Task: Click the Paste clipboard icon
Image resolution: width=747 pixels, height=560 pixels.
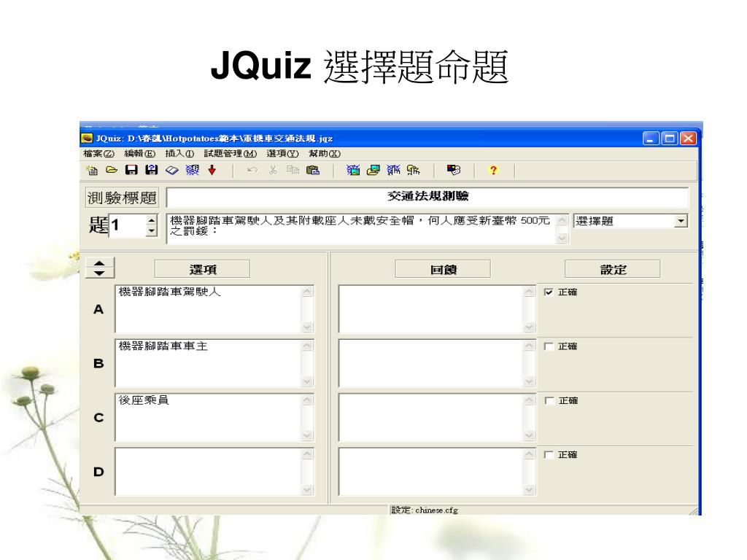Action: 312,170
